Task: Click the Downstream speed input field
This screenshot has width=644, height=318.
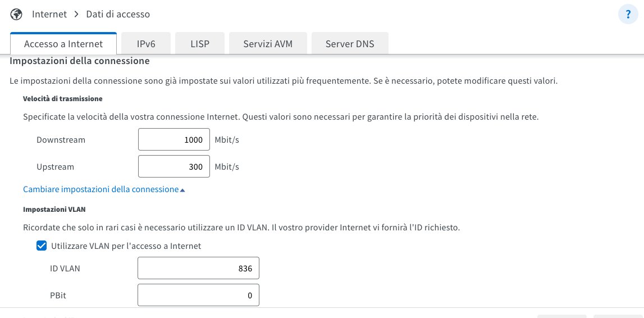Action: [173, 140]
